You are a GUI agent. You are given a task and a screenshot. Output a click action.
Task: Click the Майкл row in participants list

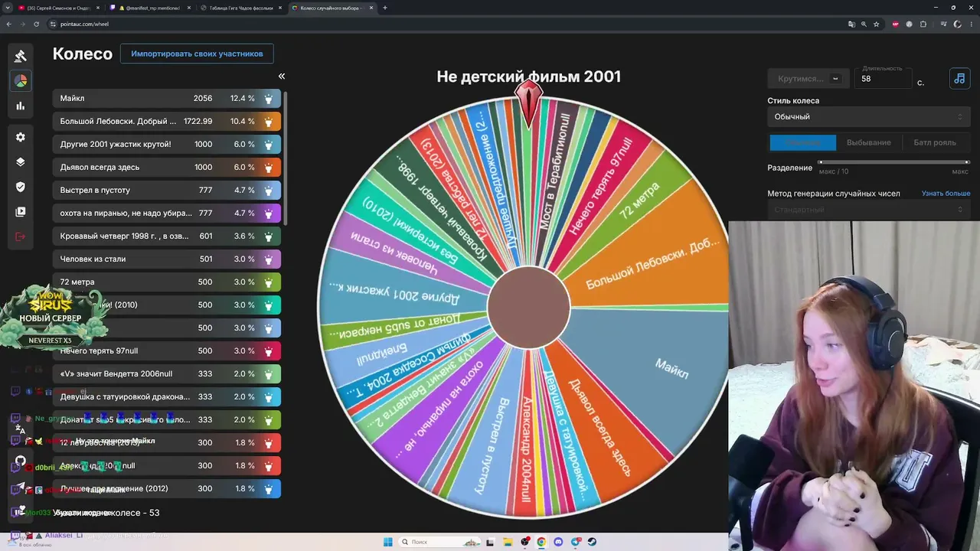[x=167, y=98]
